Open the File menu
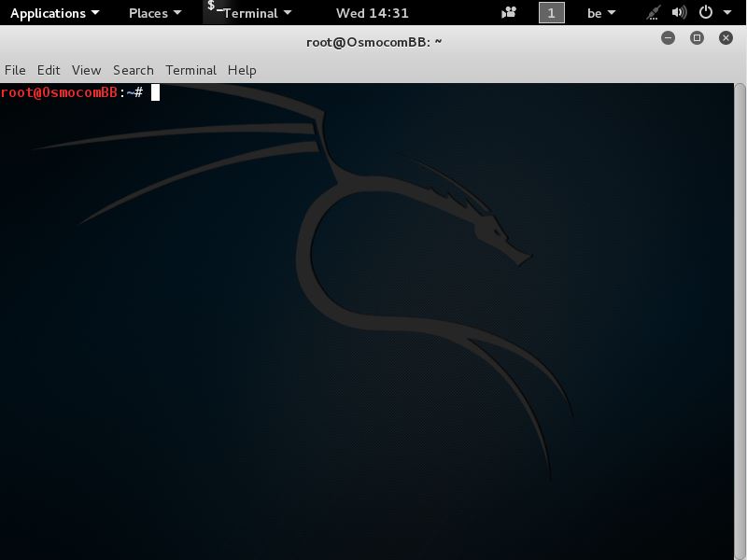Viewport: 747px width, 560px height. pos(15,70)
